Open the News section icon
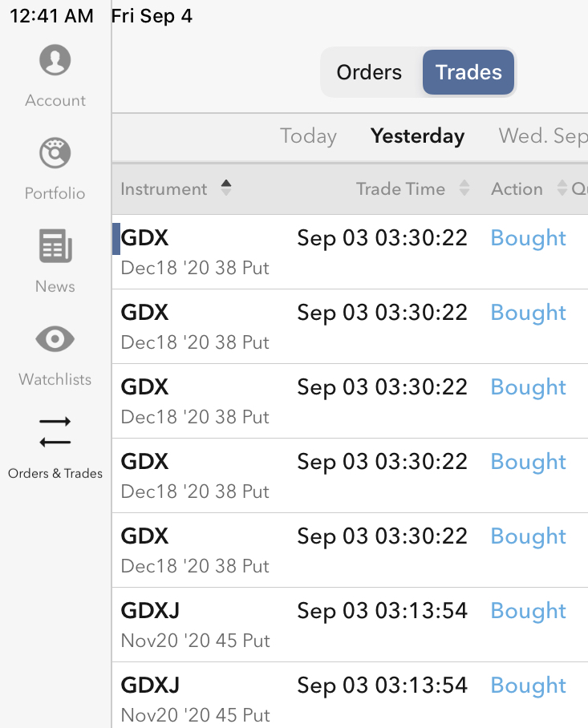Viewport: 588px width, 728px height. 55,246
